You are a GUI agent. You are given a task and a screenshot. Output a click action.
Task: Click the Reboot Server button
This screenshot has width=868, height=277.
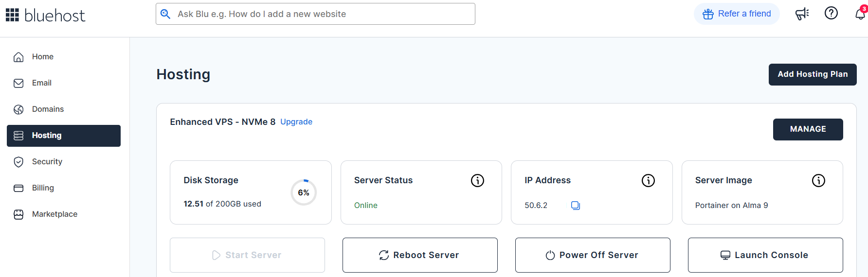point(420,255)
